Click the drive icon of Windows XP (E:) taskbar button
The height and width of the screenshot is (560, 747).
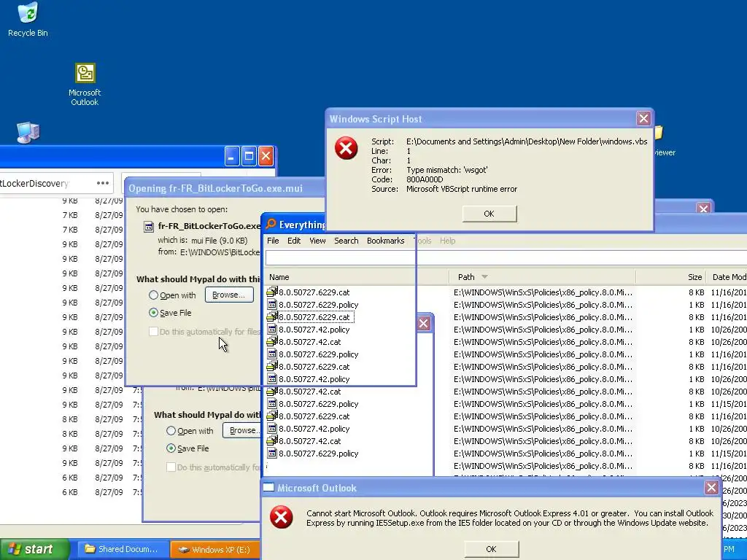point(184,550)
